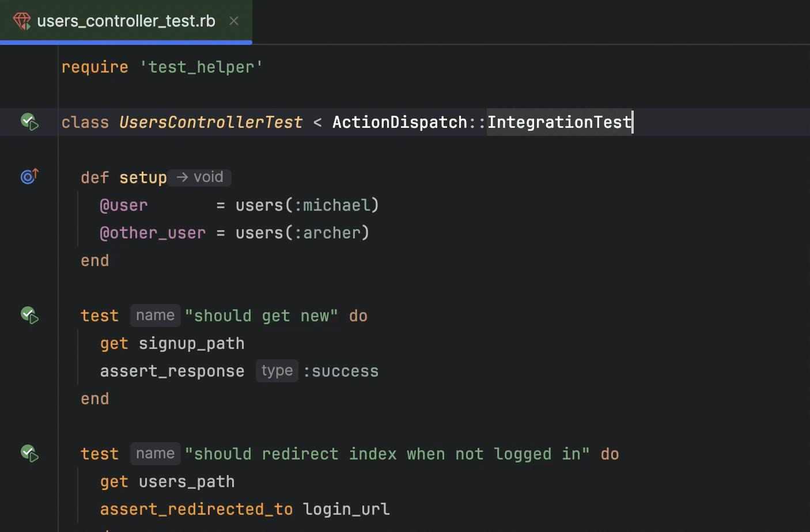This screenshot has height=532, width=810.
Task: Click the UsersControllerTest class name
Action: coord(210,122)
